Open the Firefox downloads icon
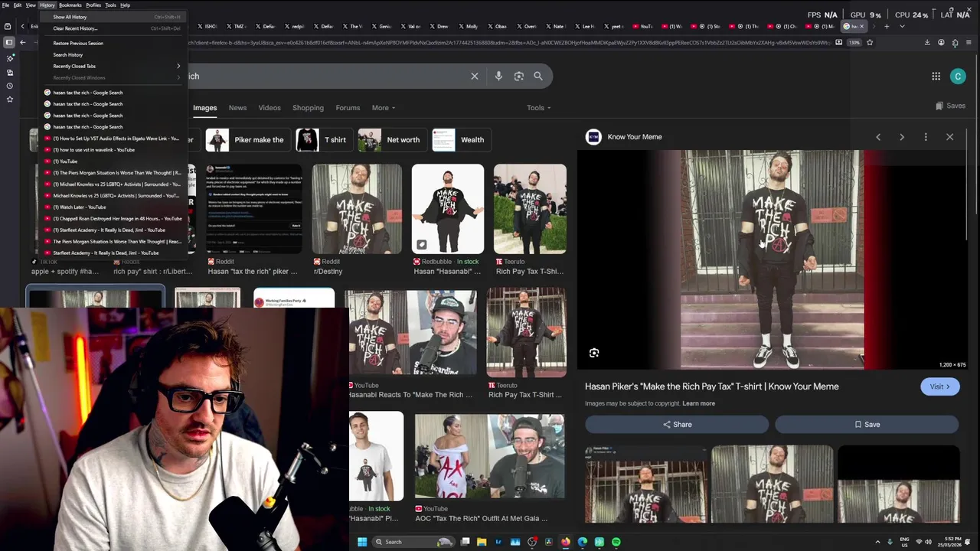 click(927, 43)
